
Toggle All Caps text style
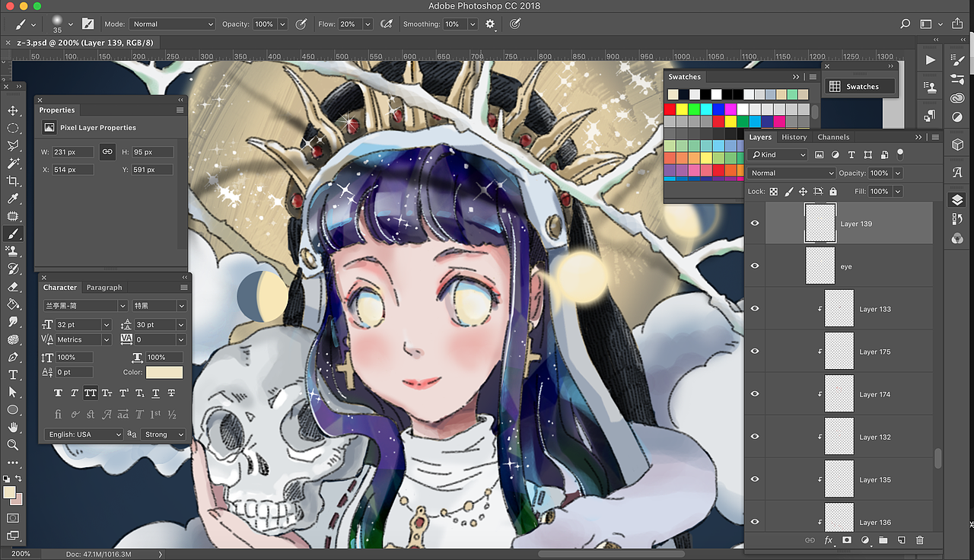tap(91, 393)
